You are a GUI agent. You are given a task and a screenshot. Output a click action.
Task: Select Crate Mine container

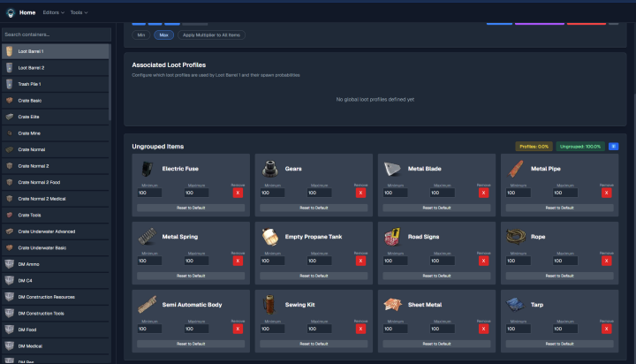55,133
